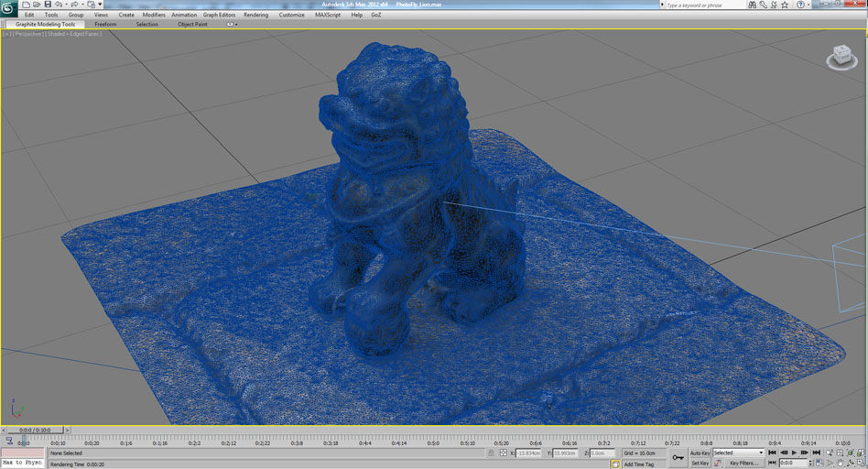This screenshot has width=868, height=469.
Task: Click the Key Filters... button
Action: tap(743, 463)
